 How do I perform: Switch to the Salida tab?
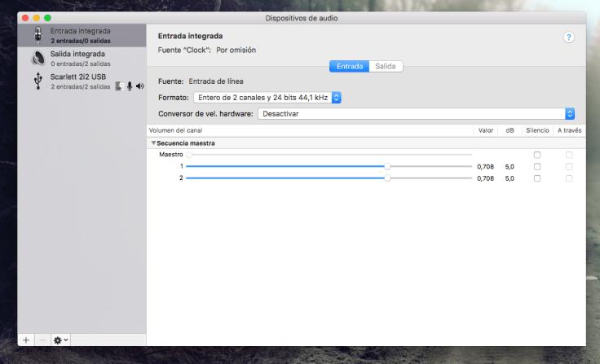point(385,66)
